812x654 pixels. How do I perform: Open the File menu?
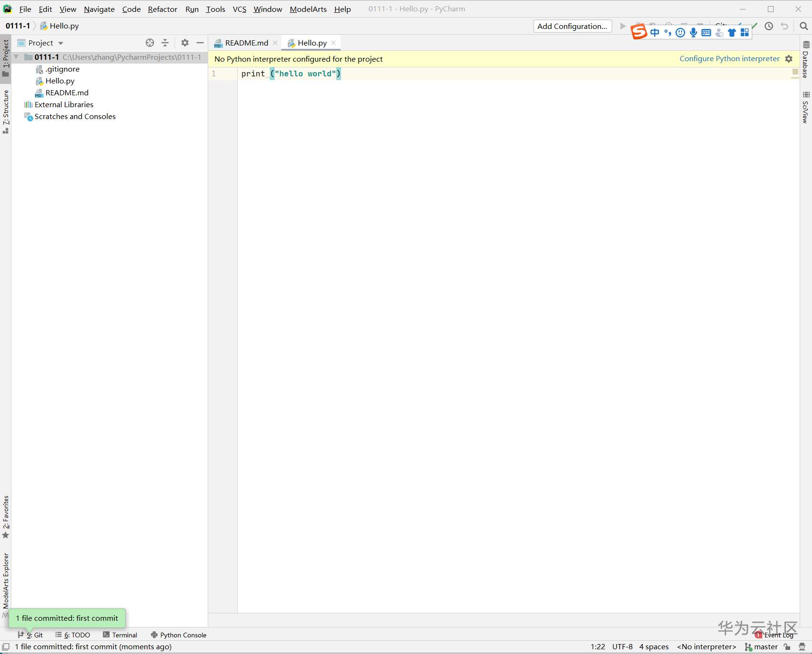(x=25, y=9)
